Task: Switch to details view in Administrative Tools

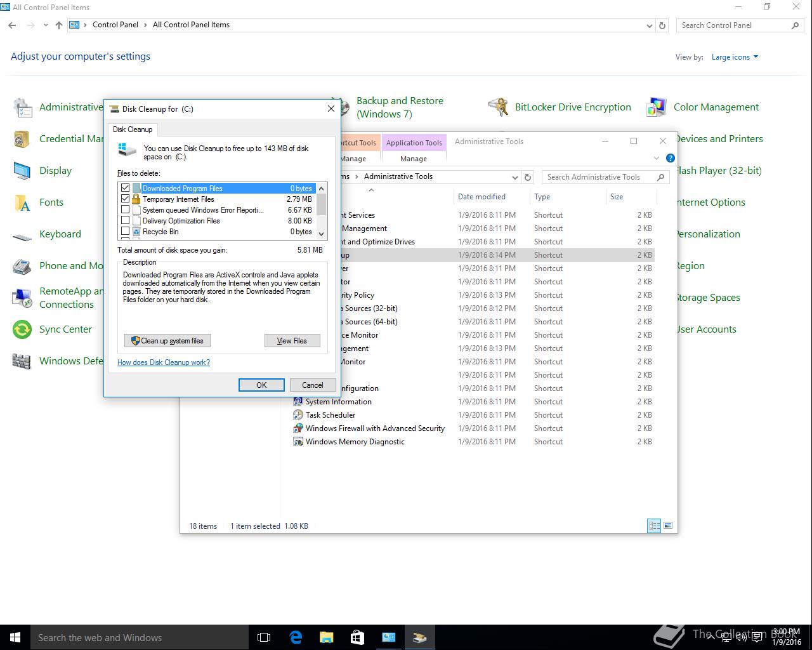Action: click(x=654, y=526)
